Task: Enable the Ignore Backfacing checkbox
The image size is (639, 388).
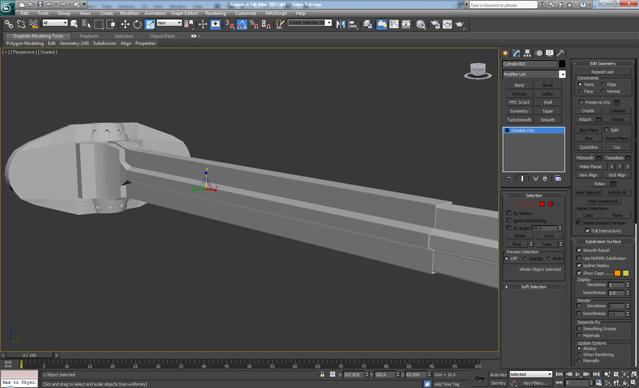Action: pos(509,220)
